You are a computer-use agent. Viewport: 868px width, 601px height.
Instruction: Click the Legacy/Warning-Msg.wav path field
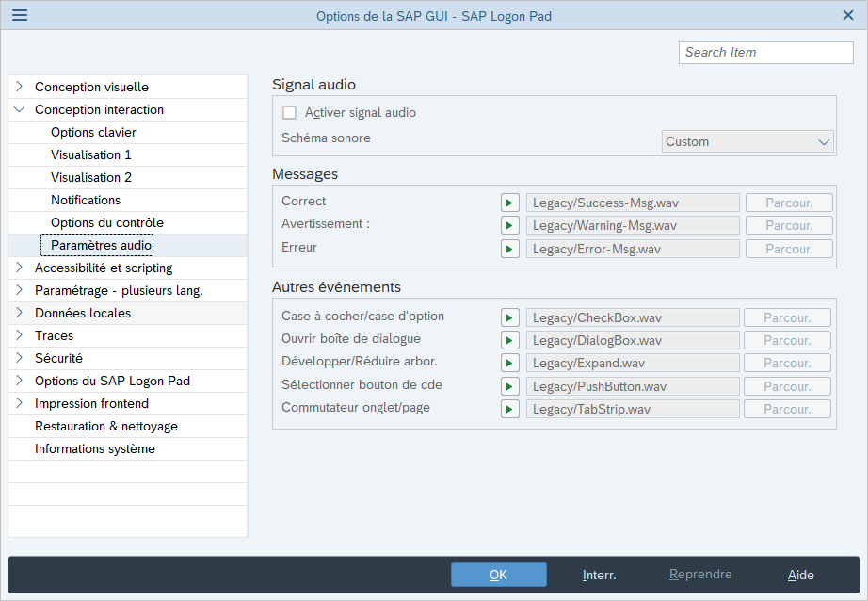(x=633, y=225)
